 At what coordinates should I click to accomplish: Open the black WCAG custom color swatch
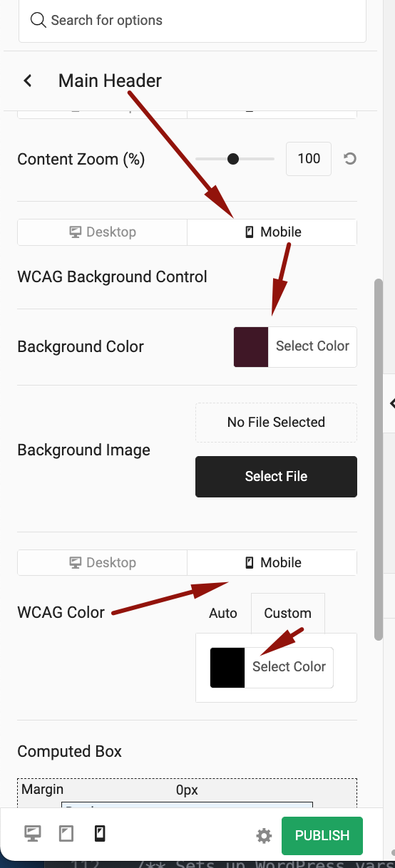pos(227,668)
